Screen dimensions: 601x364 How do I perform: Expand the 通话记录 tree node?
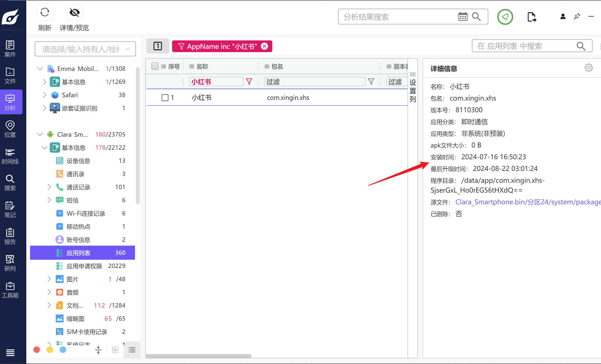coord(49,187)
